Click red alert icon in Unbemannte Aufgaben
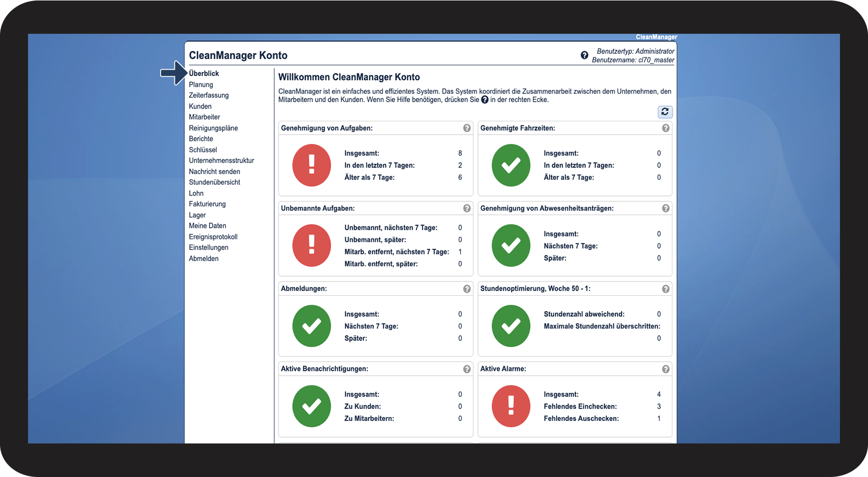 (x=311, y=246)
